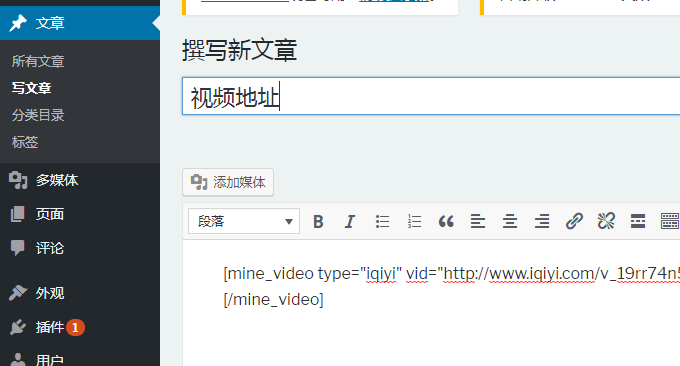Click the paintbrush icon beside 外观
This screenshot has width=680, height=366.
18,293
